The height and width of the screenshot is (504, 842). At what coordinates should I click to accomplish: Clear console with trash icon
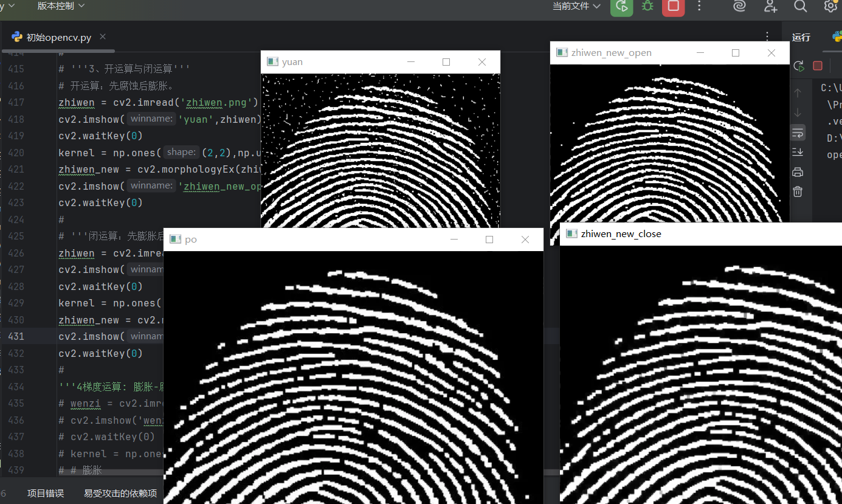[x=798, y=192]
